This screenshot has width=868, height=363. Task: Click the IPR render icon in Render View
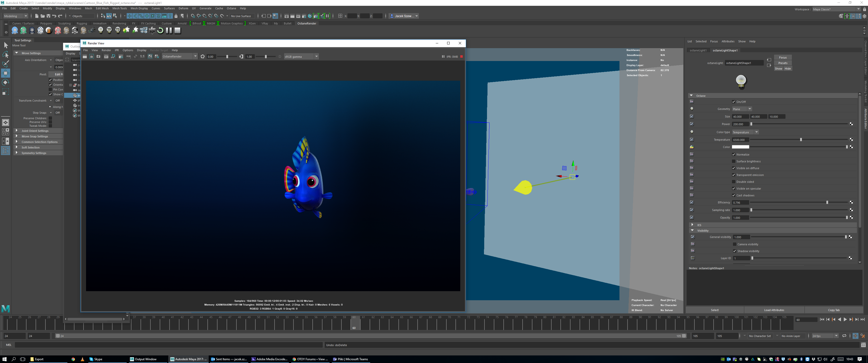106,56
